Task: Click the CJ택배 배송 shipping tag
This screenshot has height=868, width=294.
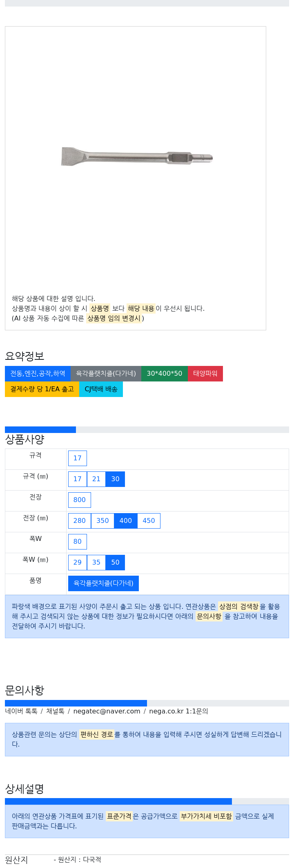Action: click(x=101, y=389)
